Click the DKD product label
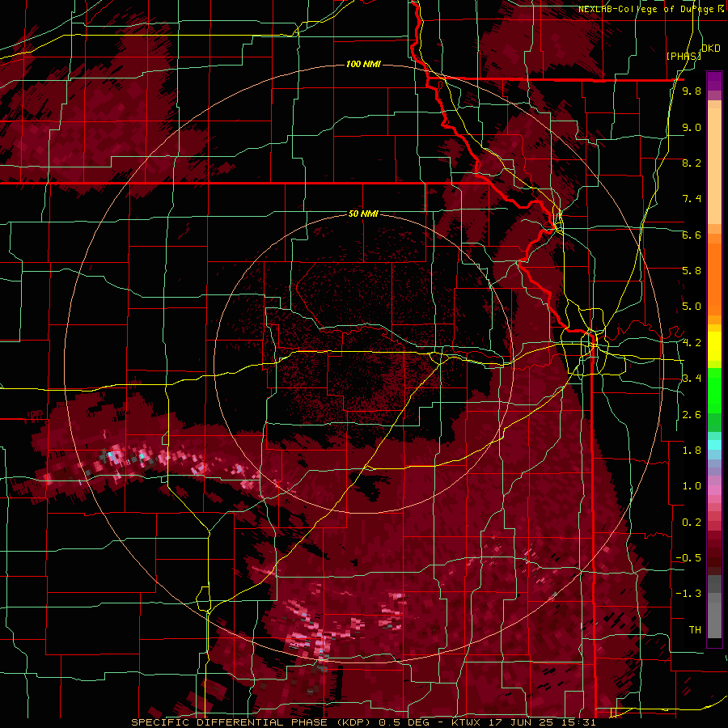Viewport: 728px width, 728px height. pyautogui.click(x=711, y=49)
